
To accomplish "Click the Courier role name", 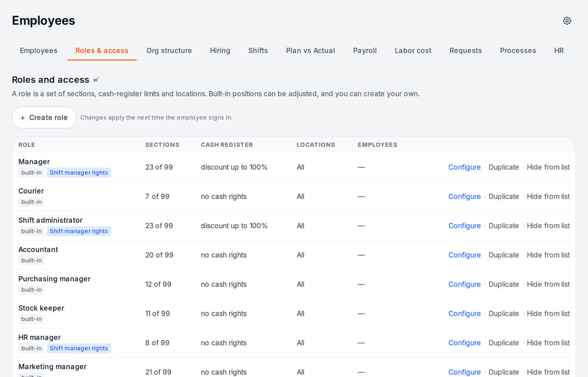I will tap(31, 191).
